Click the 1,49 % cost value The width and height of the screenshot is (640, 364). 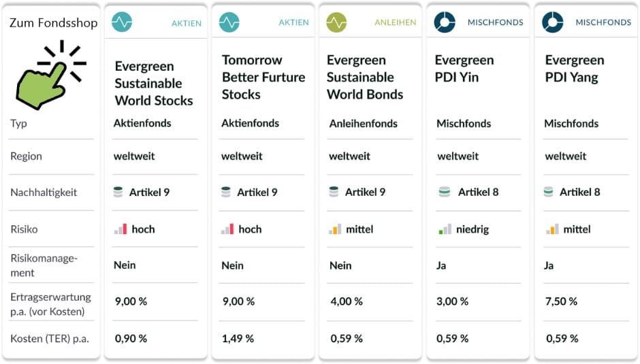238,338
